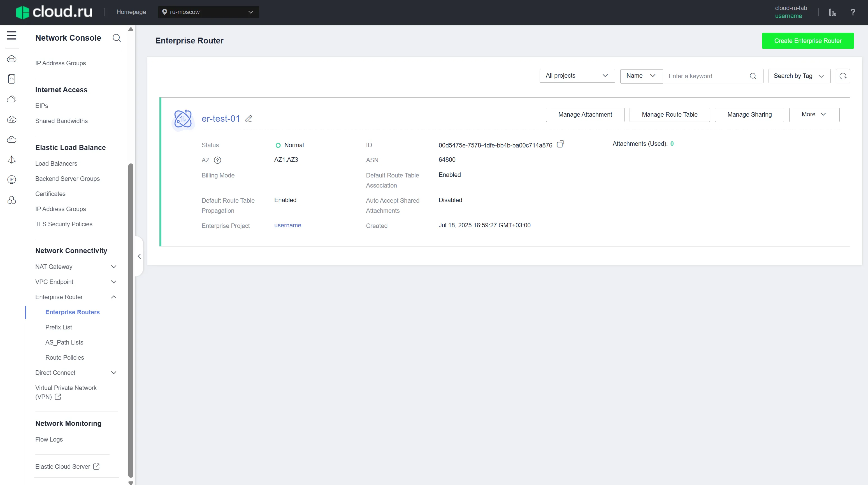Click Manage Attachment button
The height and width of the screenshot is (485, 868).
click(x=585, y=115)
